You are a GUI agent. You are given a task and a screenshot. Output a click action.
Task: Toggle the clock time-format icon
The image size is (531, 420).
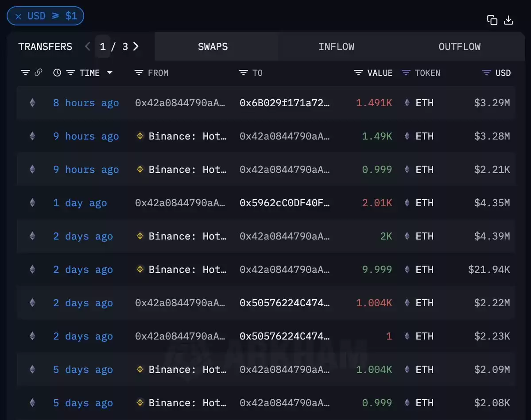click(x=57, y=73)
